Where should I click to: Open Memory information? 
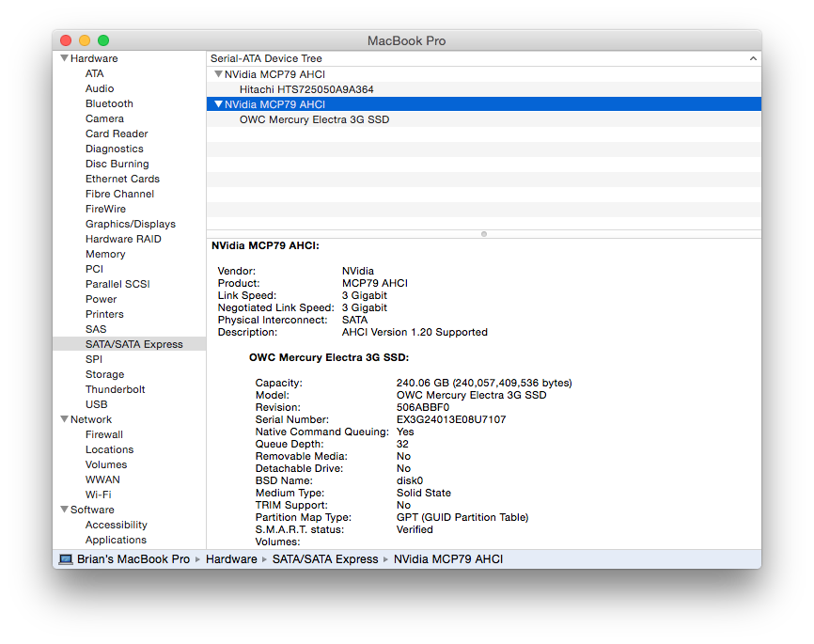pos(105,255)
